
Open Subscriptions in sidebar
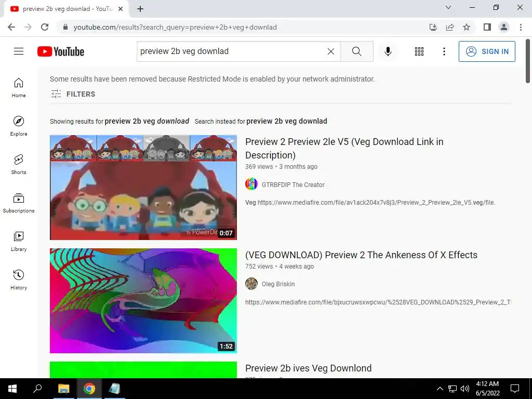pyautogui.click(x=19, y=203)
